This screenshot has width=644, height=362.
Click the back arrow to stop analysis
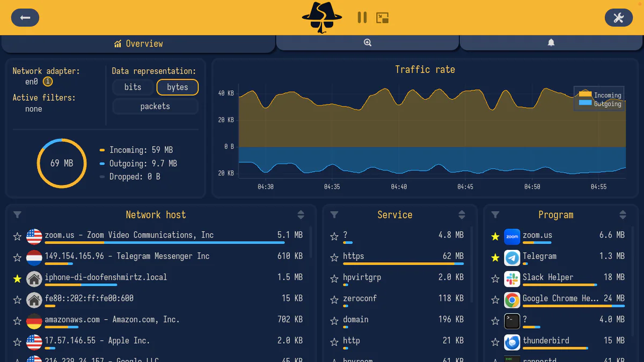(x=25, y=17)
